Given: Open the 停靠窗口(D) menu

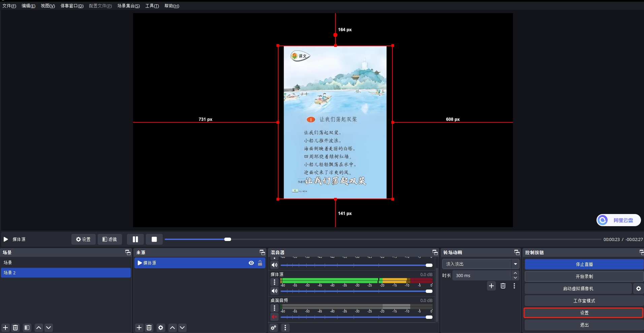Looking at the screenshot, I should pos(72,6).
